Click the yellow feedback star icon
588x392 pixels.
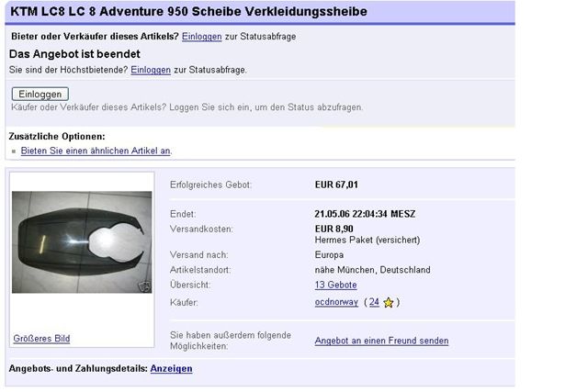(x=388, y=302)
